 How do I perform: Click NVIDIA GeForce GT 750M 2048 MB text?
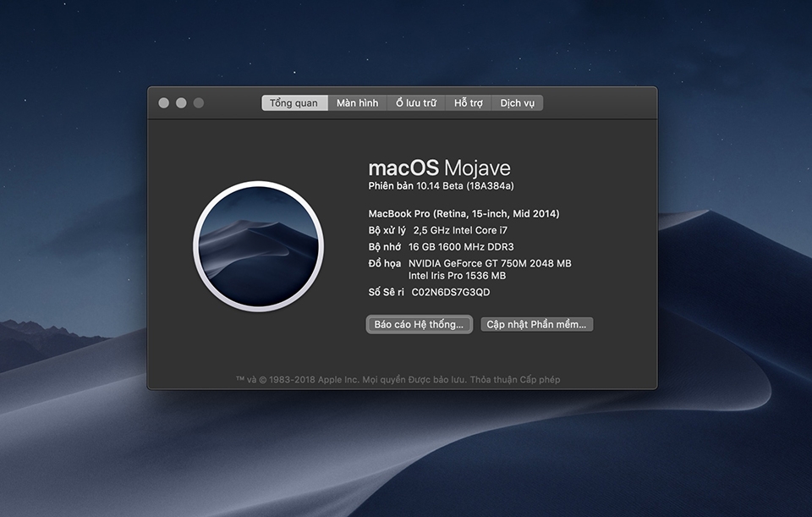point(490,263)
